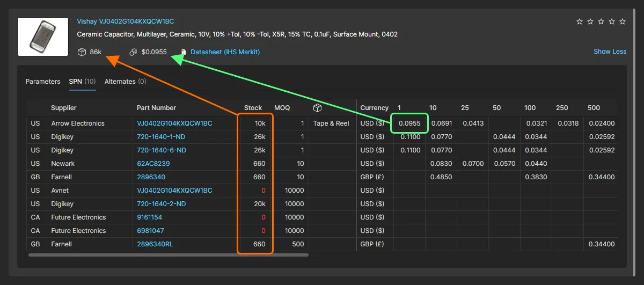644x285 pixels.
Task: Click the Part Number column header
Action: tap(156, 108)
